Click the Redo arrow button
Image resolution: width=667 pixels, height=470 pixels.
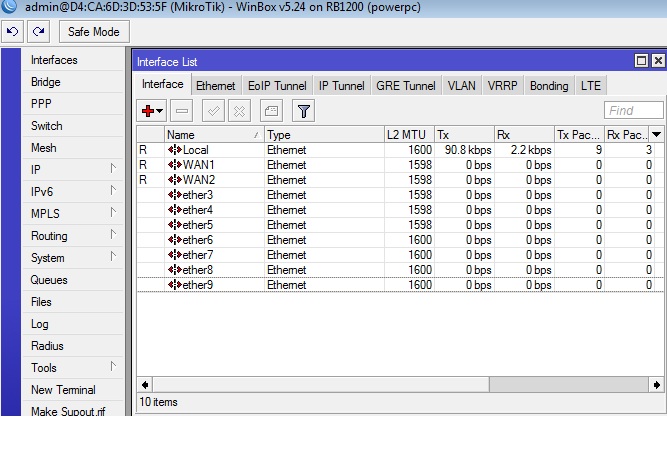38,31
